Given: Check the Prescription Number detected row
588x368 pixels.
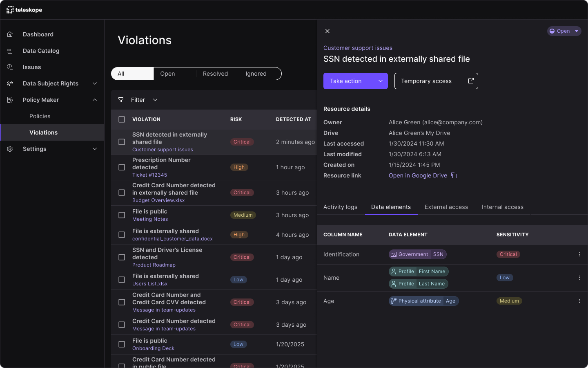Looking at the screenshot, I should point(122,167).
